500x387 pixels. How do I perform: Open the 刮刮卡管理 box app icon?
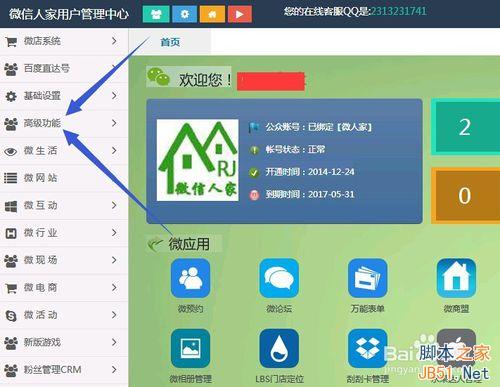tap(368, 348)
